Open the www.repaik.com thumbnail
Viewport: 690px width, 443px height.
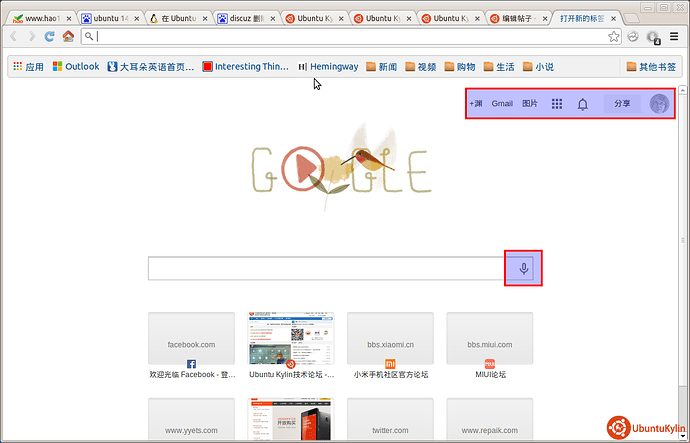coord(490,419)
